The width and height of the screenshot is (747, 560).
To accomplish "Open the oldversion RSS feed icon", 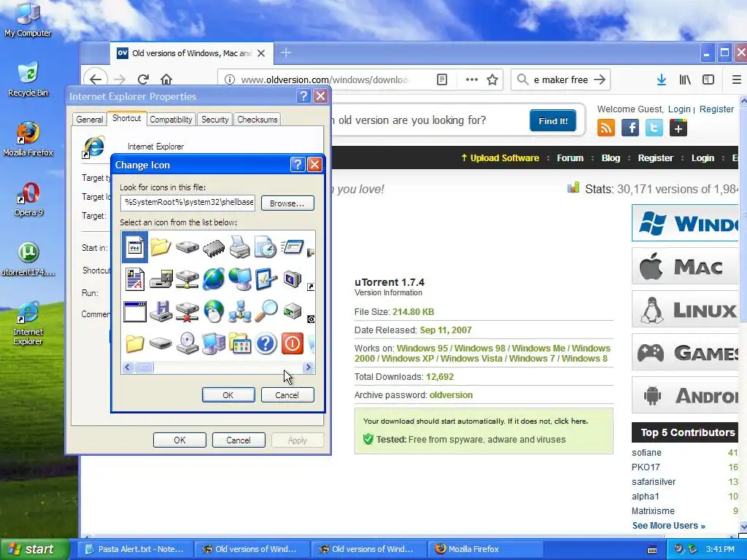I will [x=606, y=128].
